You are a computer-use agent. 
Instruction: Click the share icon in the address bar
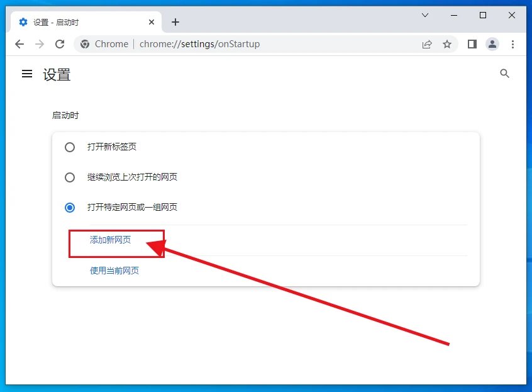[x=427, y=44]
